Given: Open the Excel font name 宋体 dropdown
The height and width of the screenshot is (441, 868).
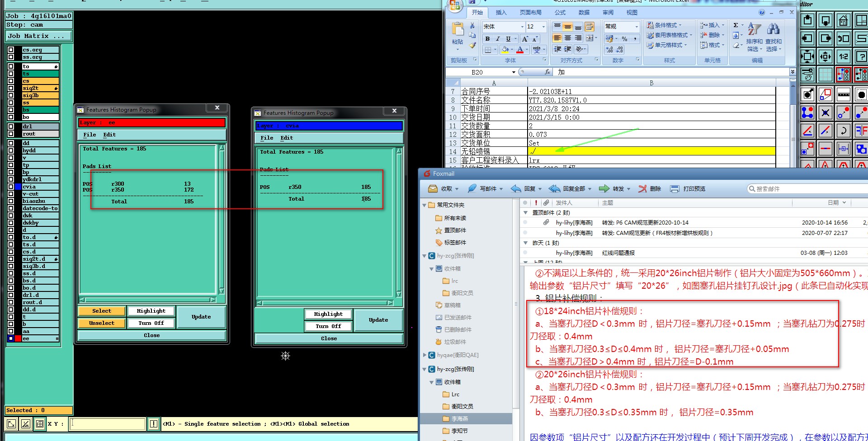Looking at the screenshot, I should click(522, 27).
